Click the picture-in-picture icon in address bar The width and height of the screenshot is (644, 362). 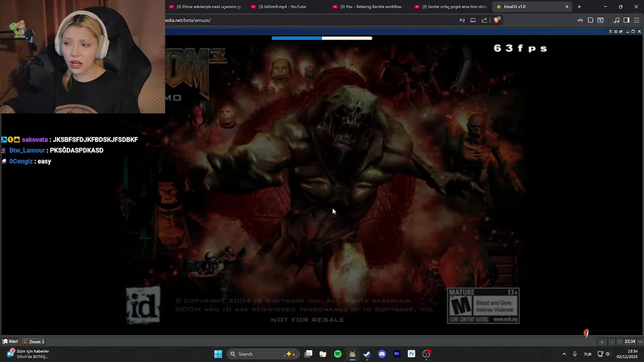(473, 20)
